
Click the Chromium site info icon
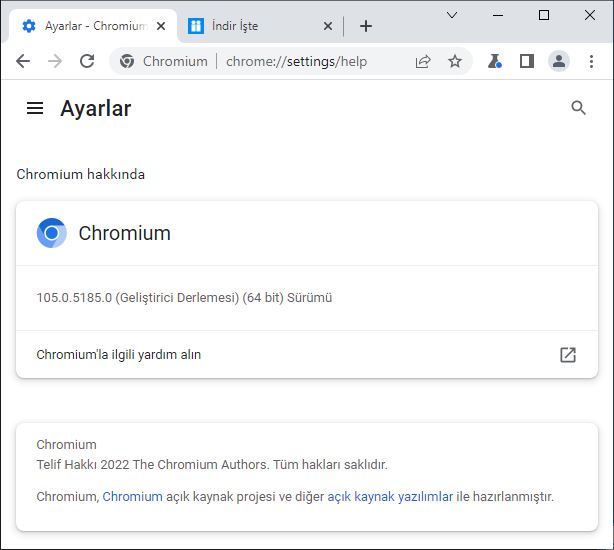click(x=127, y=61)
